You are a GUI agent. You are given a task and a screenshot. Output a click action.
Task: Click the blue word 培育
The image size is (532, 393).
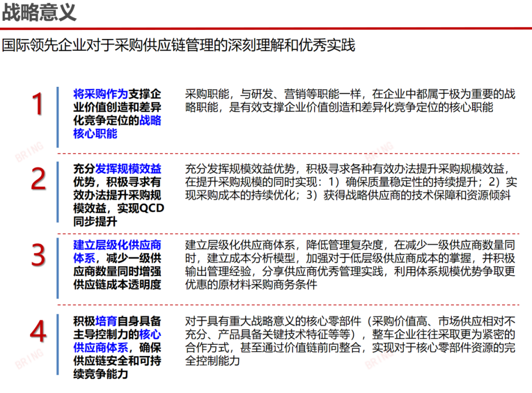click(x=107, y=321)
